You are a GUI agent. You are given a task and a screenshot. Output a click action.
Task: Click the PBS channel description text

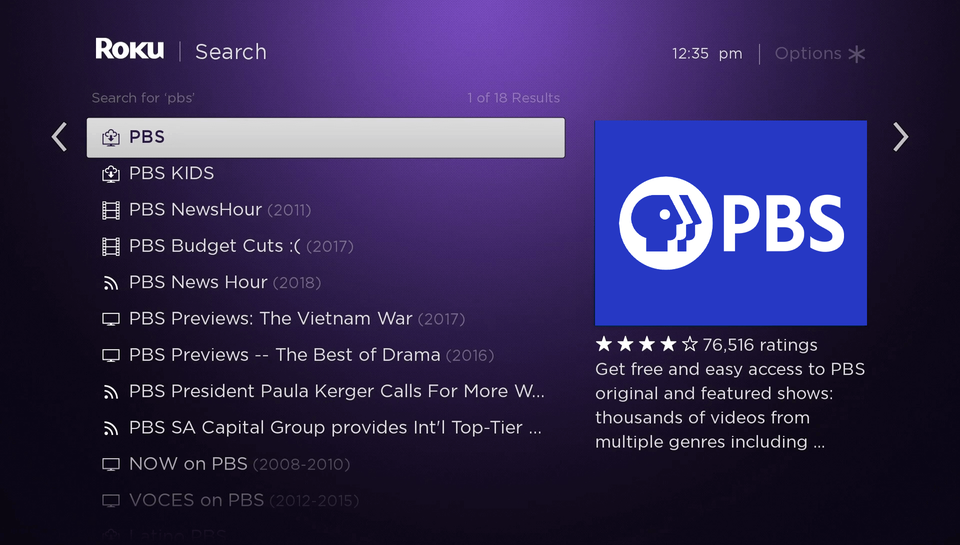730,405
